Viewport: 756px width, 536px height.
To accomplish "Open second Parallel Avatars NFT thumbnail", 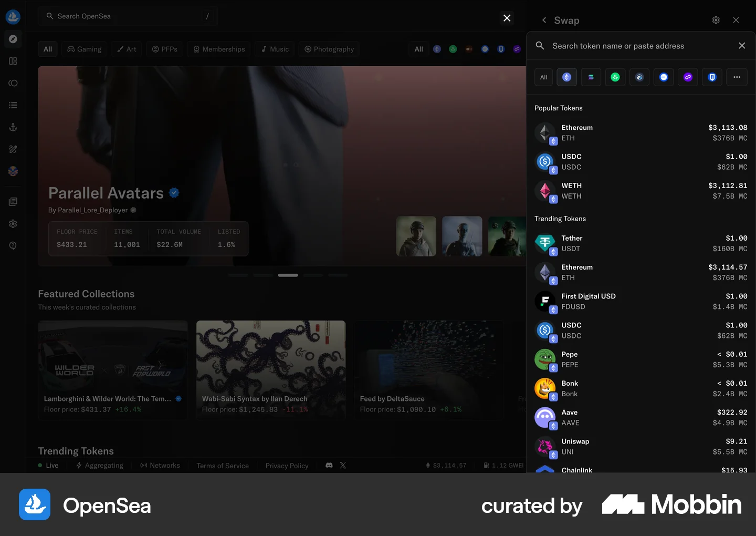I will coord(462,236).
